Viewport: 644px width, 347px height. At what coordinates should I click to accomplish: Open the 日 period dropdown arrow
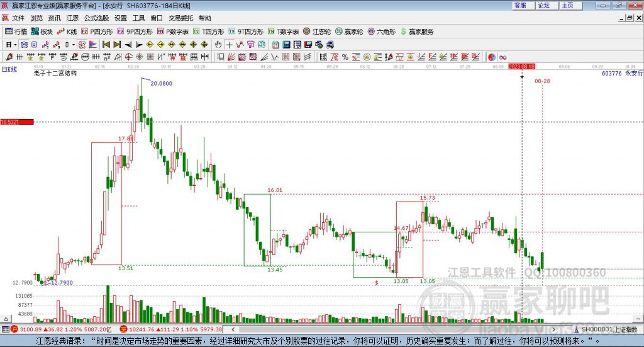click(x=16, y=45)
